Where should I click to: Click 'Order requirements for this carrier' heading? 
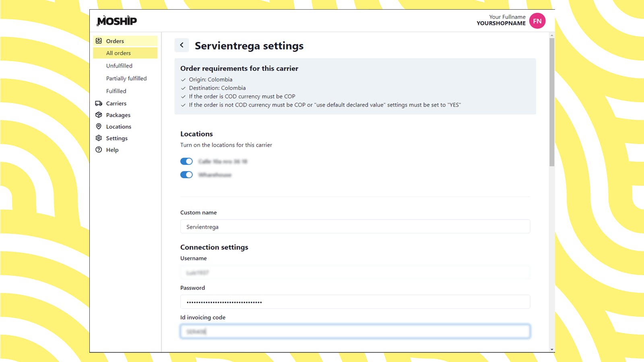tap(239, 68)
